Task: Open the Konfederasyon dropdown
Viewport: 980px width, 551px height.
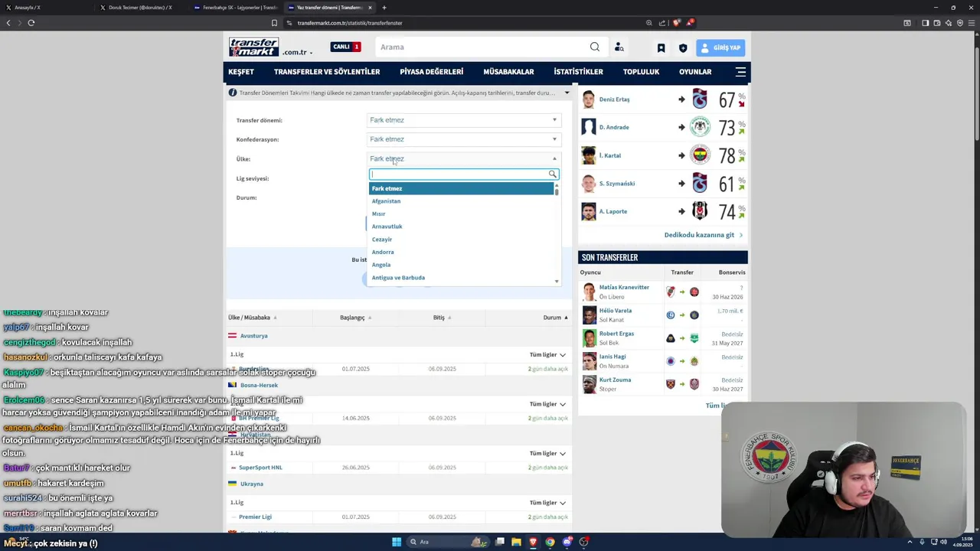Action: coord(464,139)
